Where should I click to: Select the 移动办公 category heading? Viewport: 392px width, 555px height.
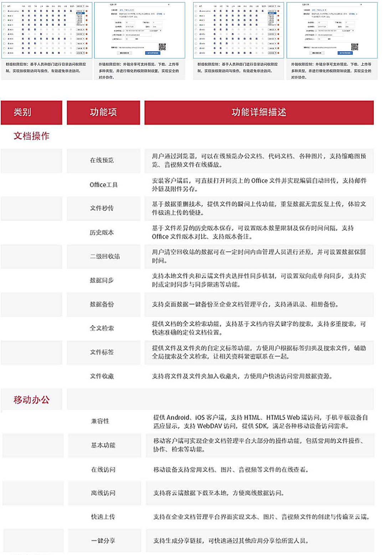(x=31, y=400)
